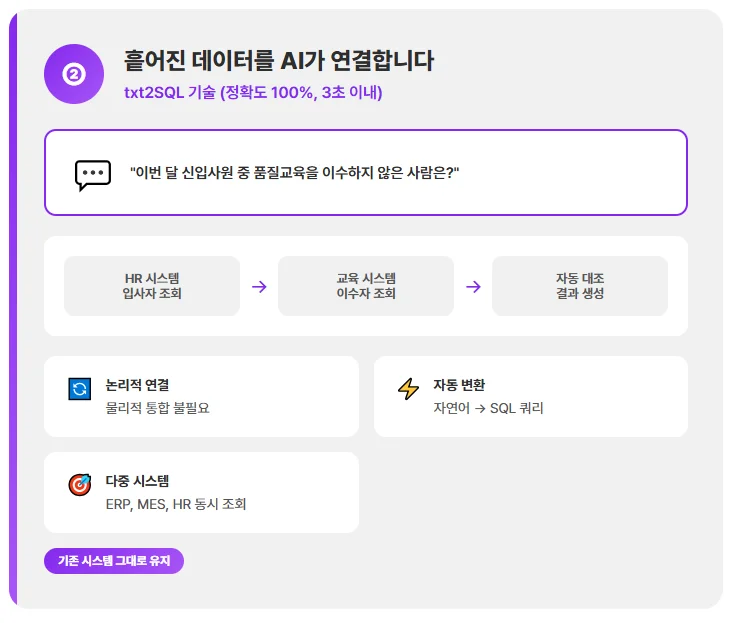Click the 논리적 연결 card title
Image resolution: width=736 pixels, height=623 pixels.
coord(137,385)
